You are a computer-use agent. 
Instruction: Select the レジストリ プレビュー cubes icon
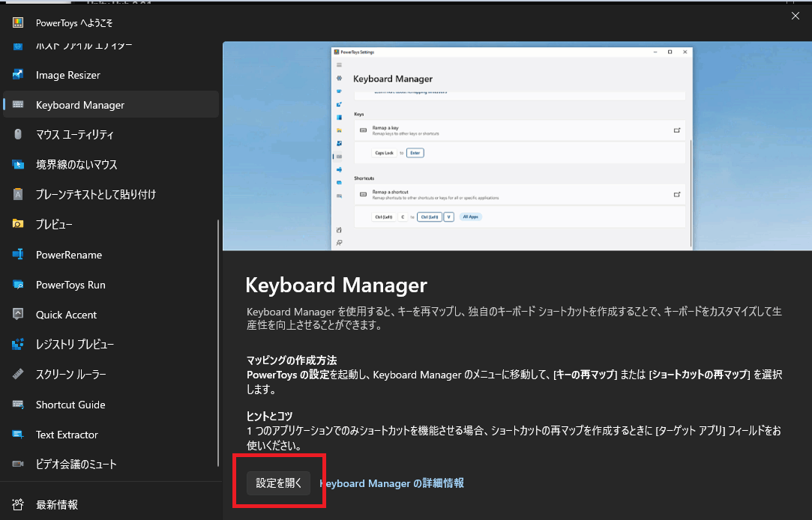(17, 344)
